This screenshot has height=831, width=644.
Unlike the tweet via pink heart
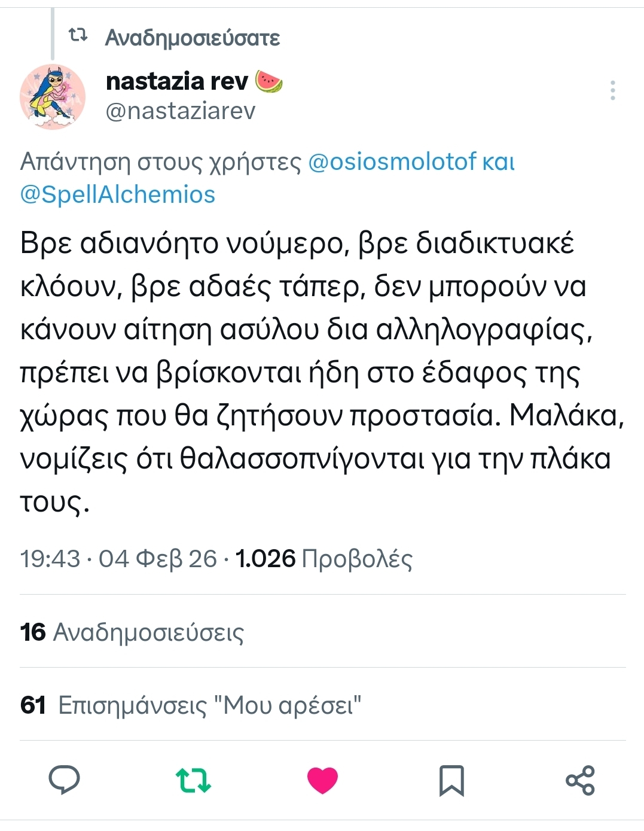[x=322, y=780]
